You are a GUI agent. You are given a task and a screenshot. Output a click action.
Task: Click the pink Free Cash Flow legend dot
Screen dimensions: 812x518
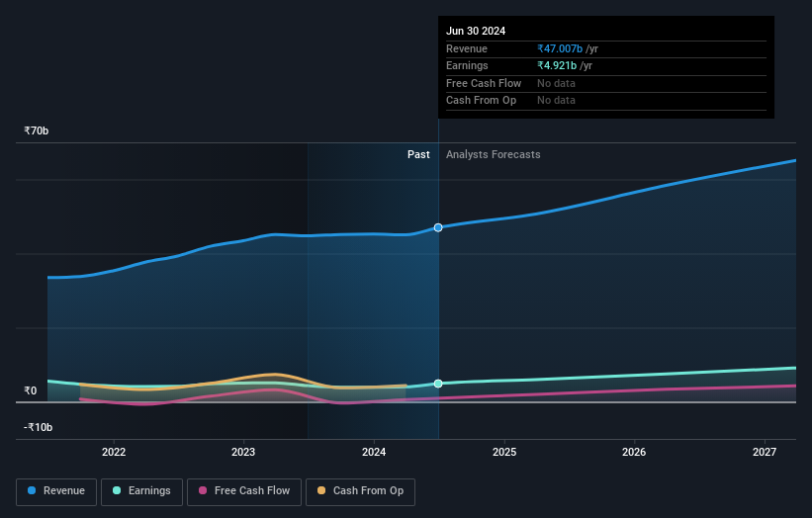point(203,490)
